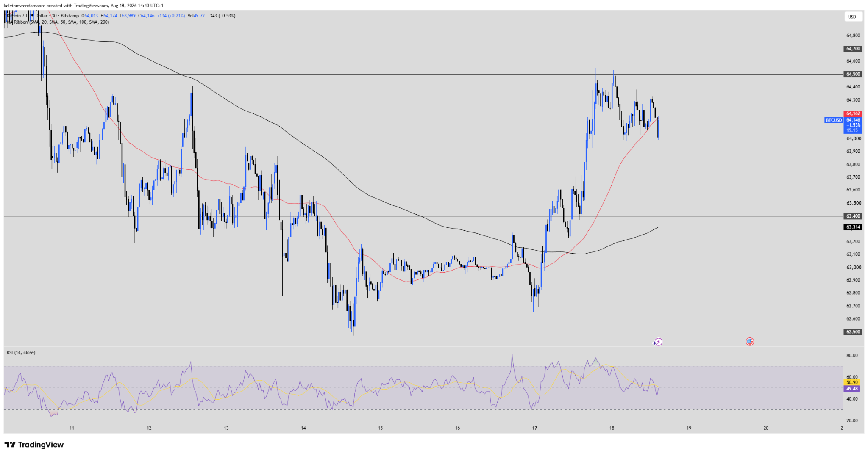Image resolution: width=868 pixels, height=456 pixels.
Task: Click the lightning bolt event icon
Action: click(658, 342)
